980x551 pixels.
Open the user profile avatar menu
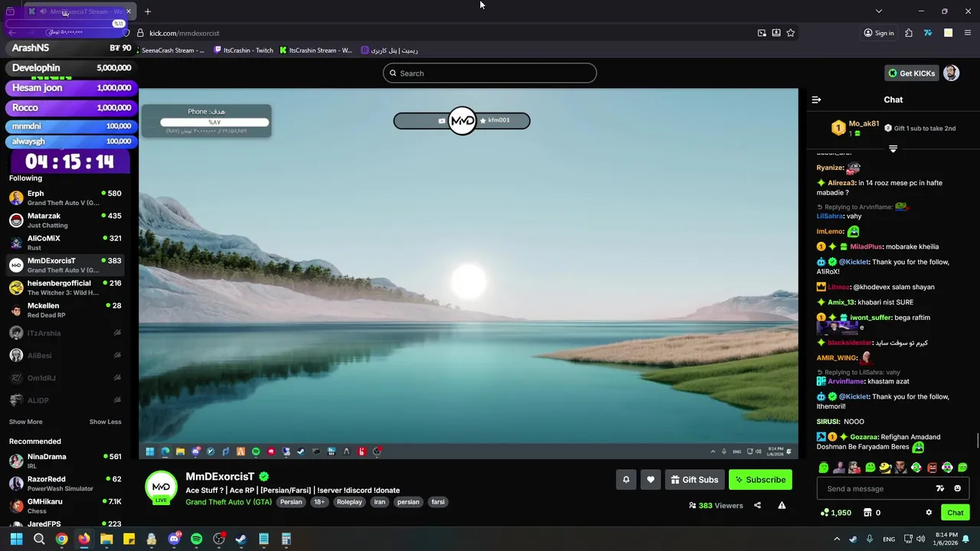(951, 73)
